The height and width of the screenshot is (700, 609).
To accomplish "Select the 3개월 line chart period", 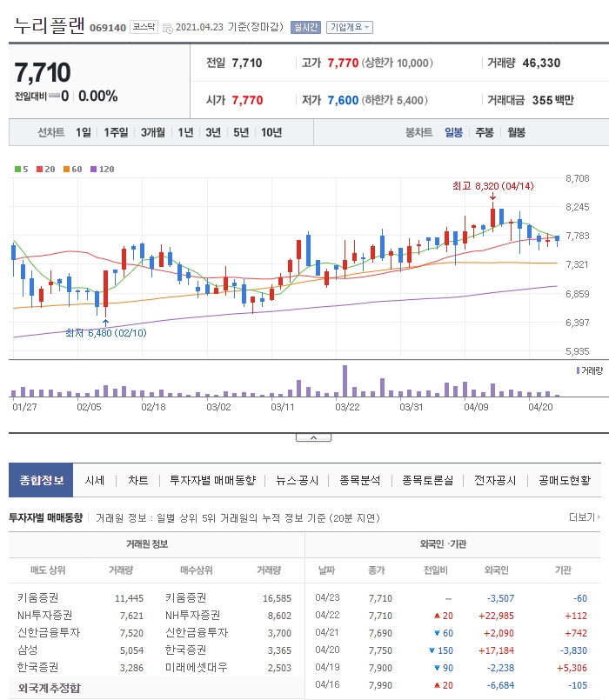I will (x=153, y=132).
